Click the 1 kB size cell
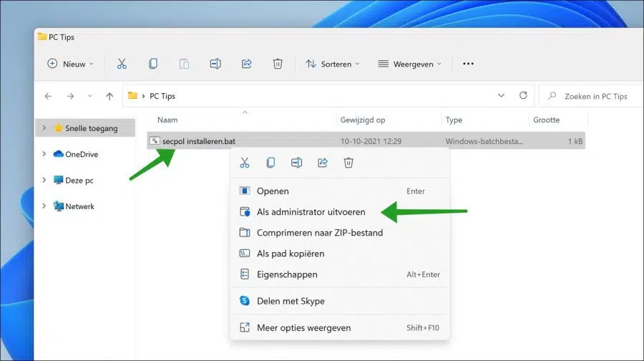The image size is (644, 361). (575, 141)
